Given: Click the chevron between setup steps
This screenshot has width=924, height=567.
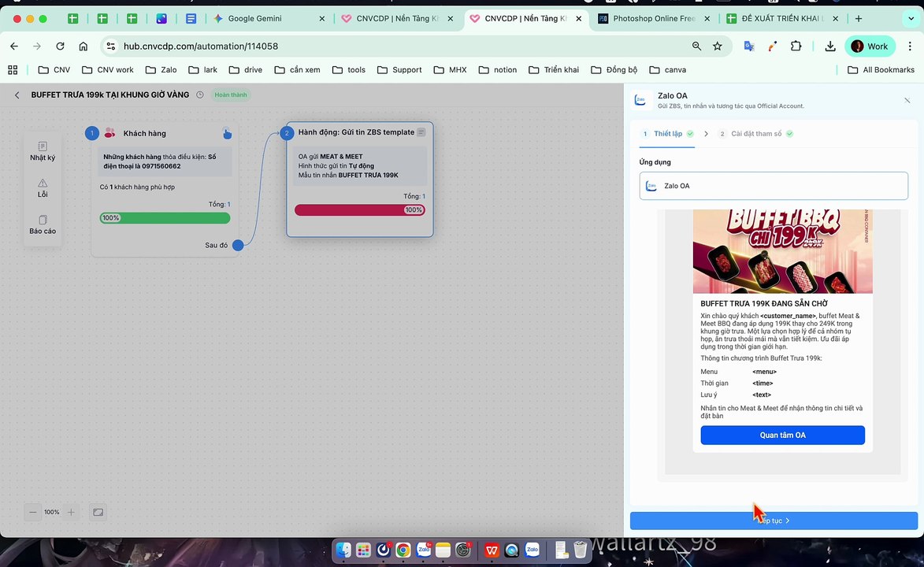Looking at the screenshot, I should point(706,134).
